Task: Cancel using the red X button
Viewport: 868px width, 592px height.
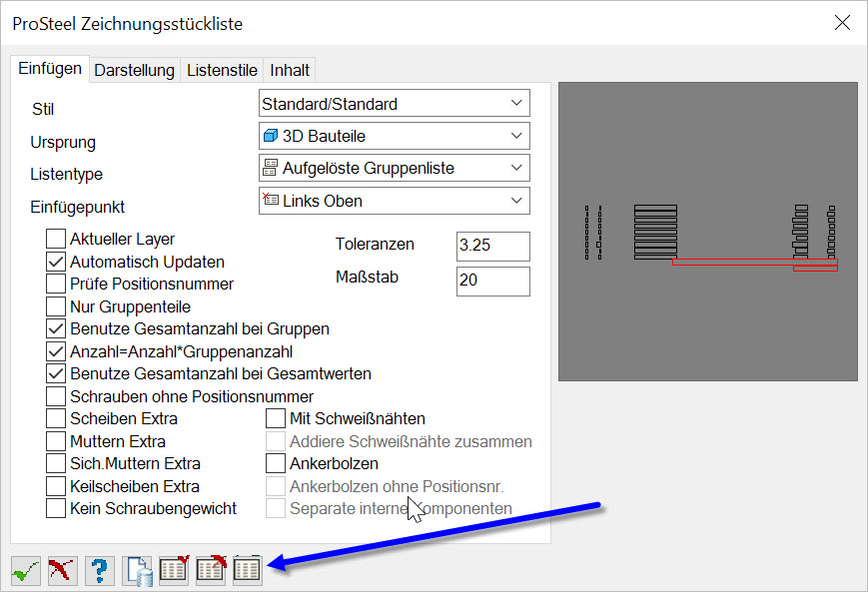Action: 62,570
